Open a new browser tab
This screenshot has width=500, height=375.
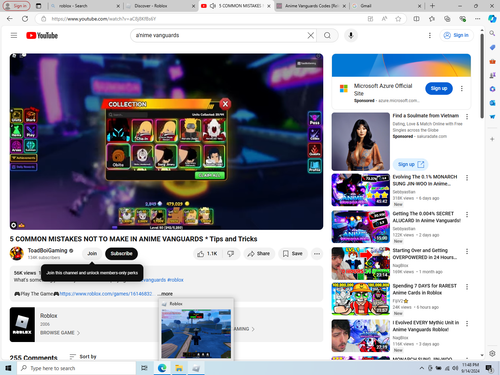coord(432,6)
